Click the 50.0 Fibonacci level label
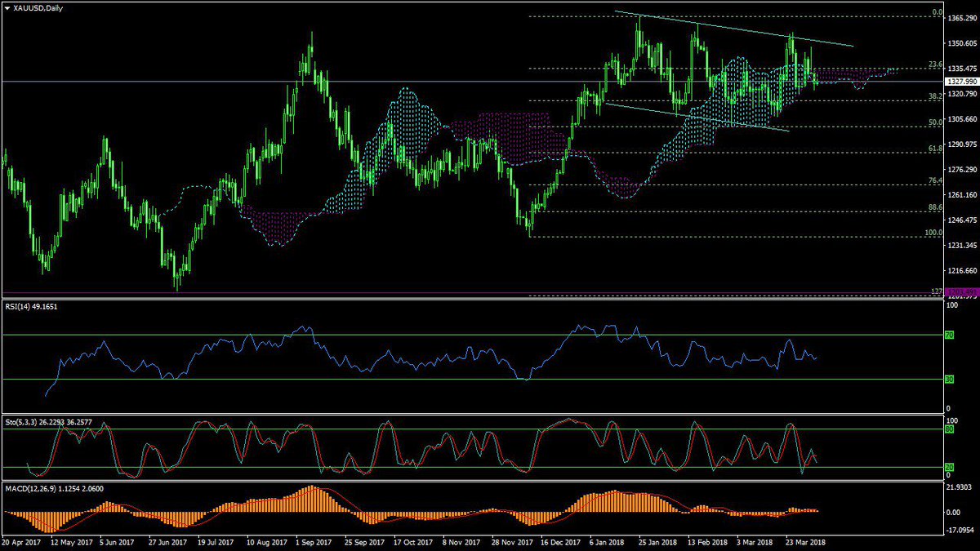 click(936, 122)
